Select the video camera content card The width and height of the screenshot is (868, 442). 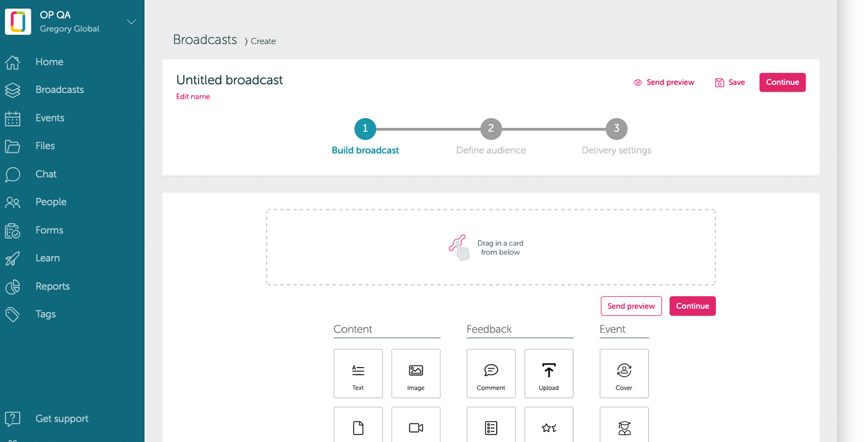416,425
